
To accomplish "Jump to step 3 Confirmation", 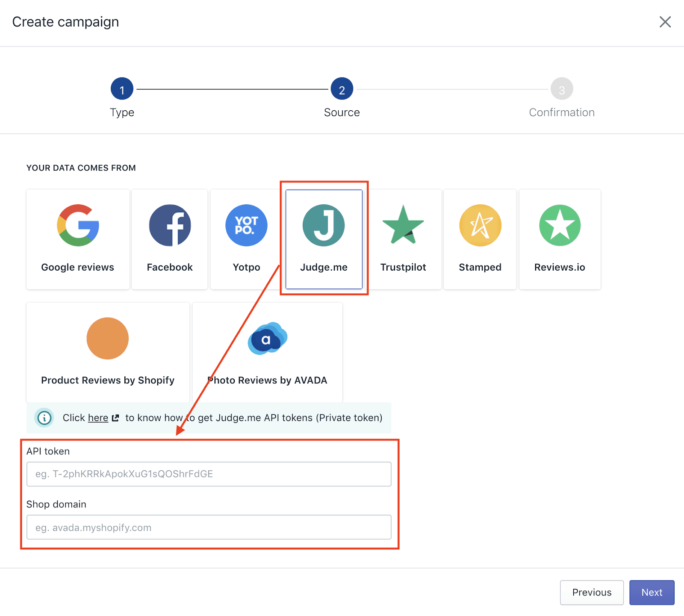I will pyautogui.click(x=562, y=89).
